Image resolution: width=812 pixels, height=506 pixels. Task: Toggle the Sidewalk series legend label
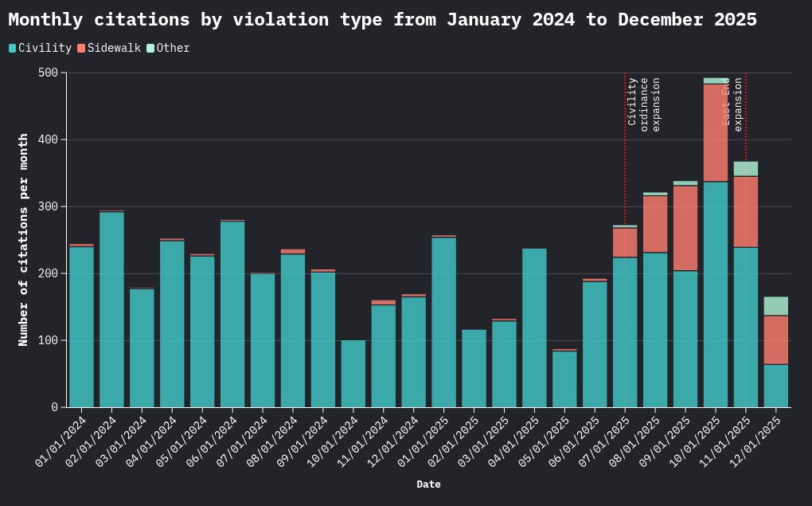pos(114,49)
